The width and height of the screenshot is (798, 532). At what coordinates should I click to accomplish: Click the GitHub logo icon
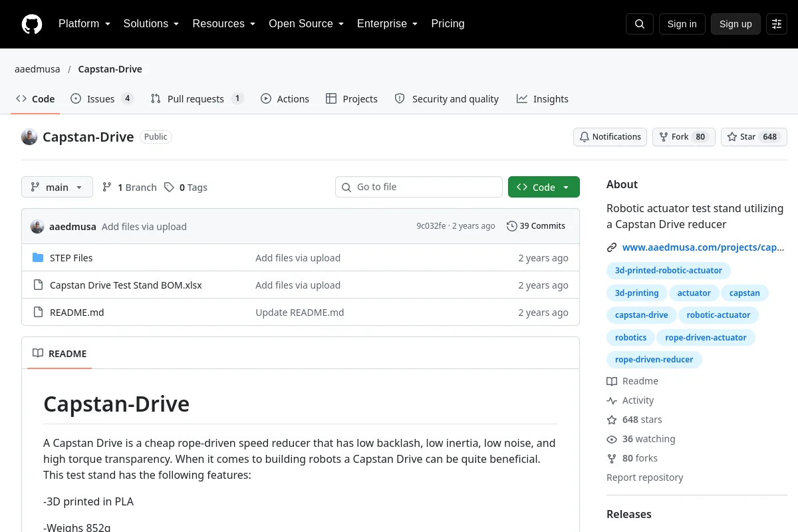click(x=32, y=24)
